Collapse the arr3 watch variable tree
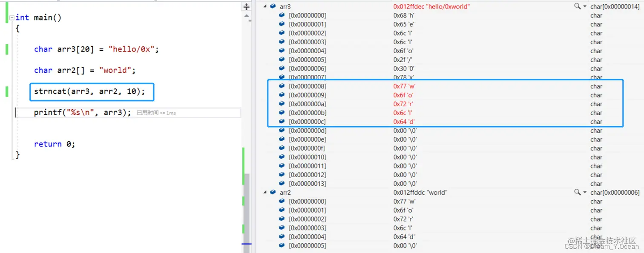The height and width of the screenshot is (253, 644). coord(265,6)
